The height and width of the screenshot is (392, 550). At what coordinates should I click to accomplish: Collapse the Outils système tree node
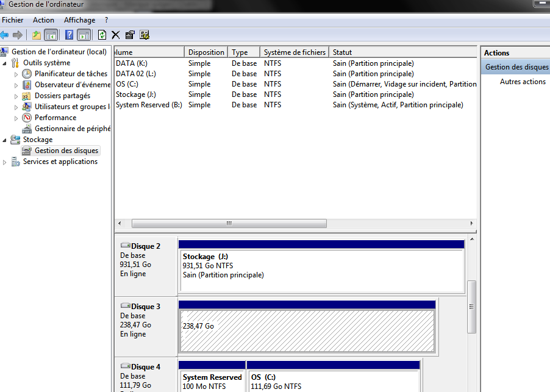(x=5, y=63)
